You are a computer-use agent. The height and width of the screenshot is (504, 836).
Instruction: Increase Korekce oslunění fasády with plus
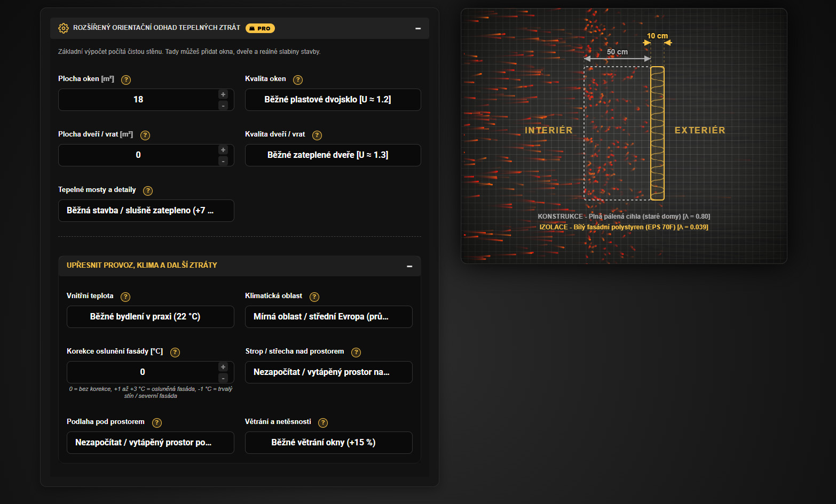coord(223,367)
